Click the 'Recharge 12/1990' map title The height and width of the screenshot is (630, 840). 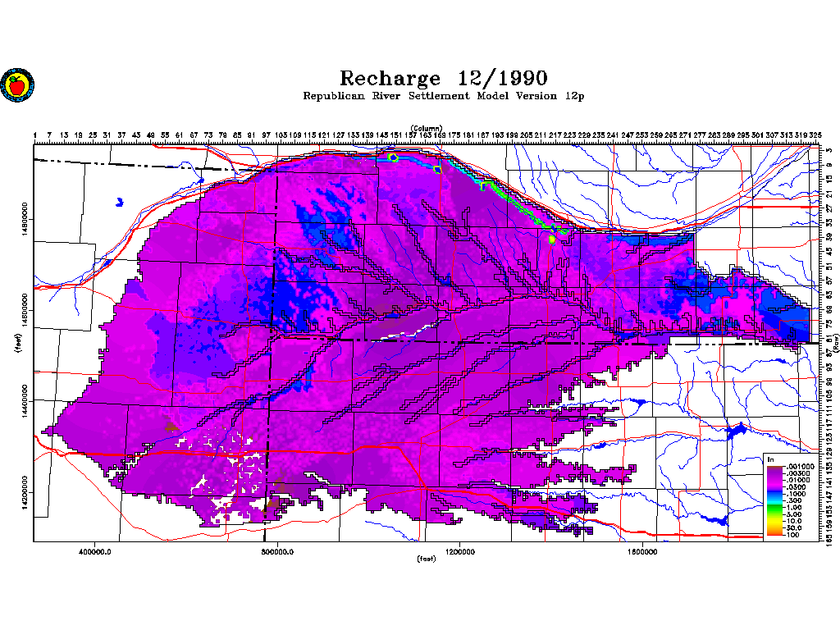(x=444, y=78)
